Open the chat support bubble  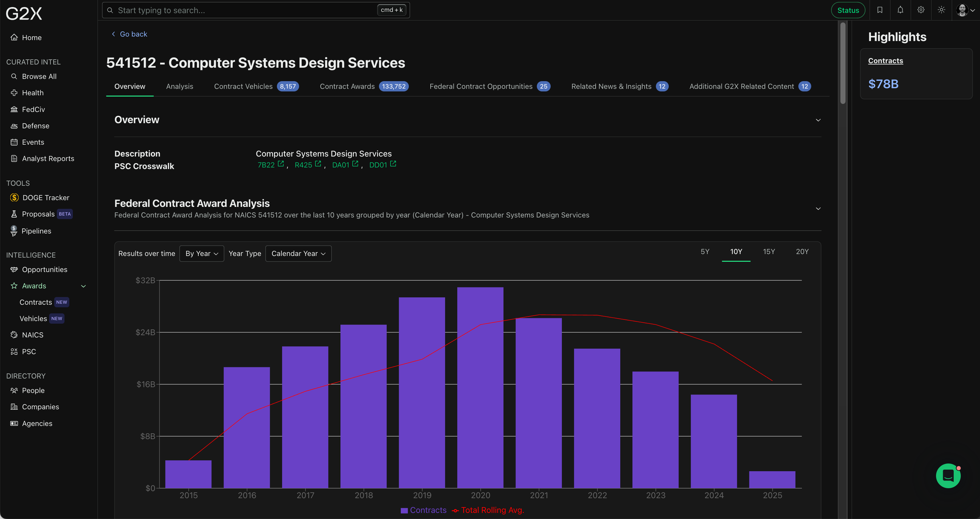pos(948,476)
